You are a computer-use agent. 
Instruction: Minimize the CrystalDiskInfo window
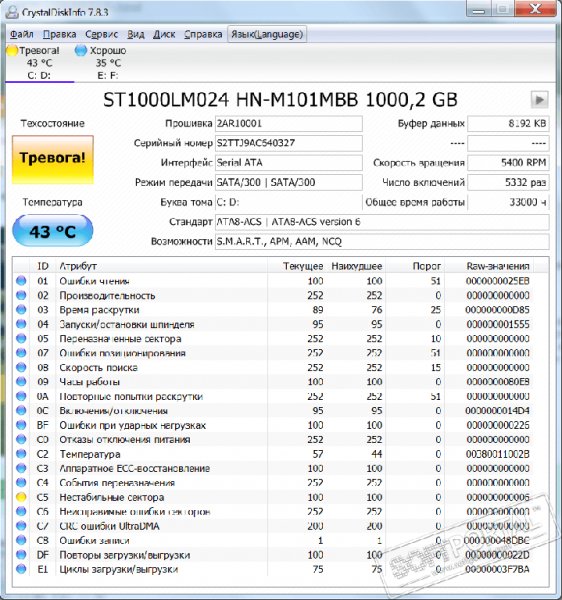tap(479, 9)
